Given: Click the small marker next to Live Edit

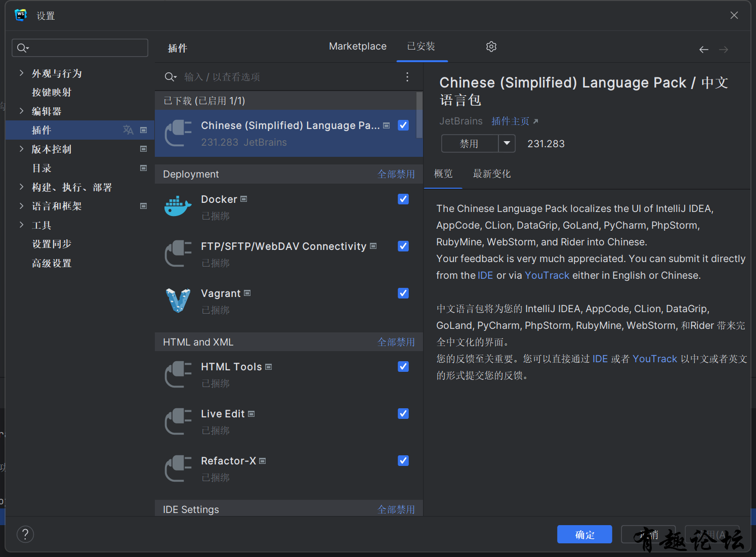Looking at the screenshot, I should pyautogui.click(x=251, y=414).
